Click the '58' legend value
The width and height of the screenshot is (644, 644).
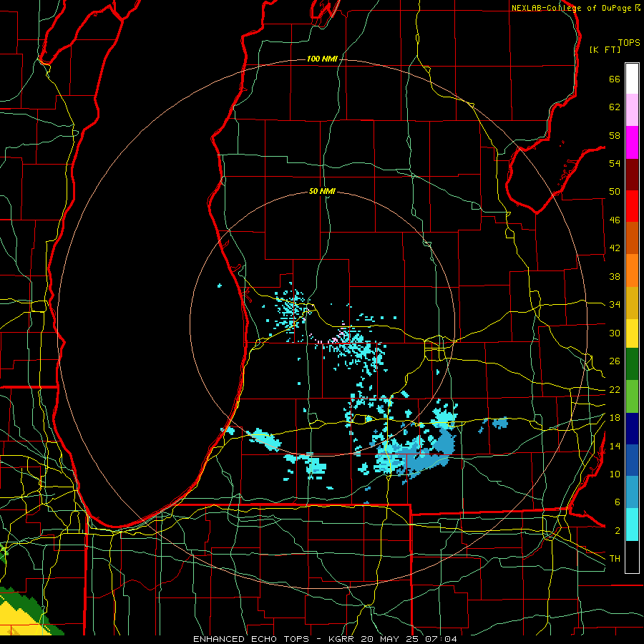click(x=615, y=135)
